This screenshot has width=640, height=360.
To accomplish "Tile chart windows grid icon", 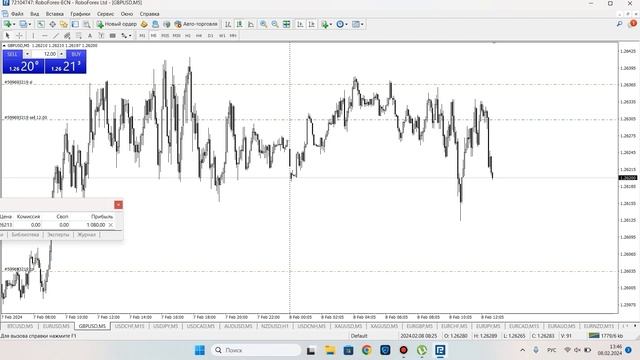I will (287, 24).
